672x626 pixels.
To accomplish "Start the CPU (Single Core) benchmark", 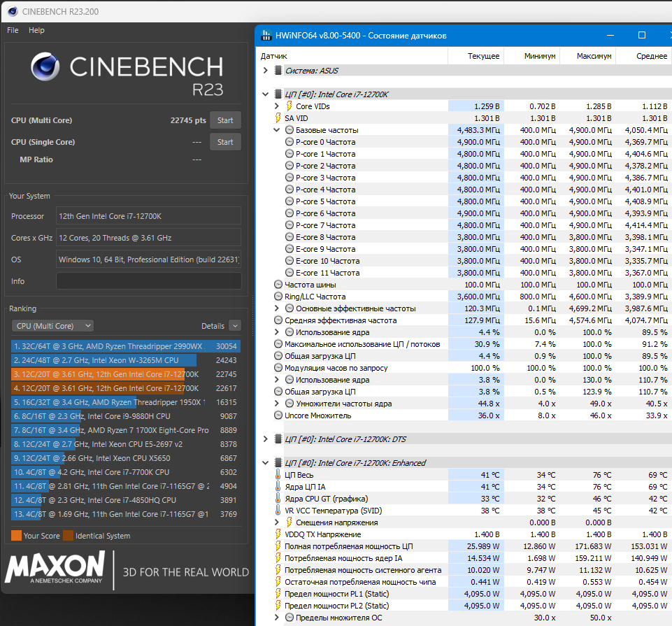I will [x=225, y=142].
